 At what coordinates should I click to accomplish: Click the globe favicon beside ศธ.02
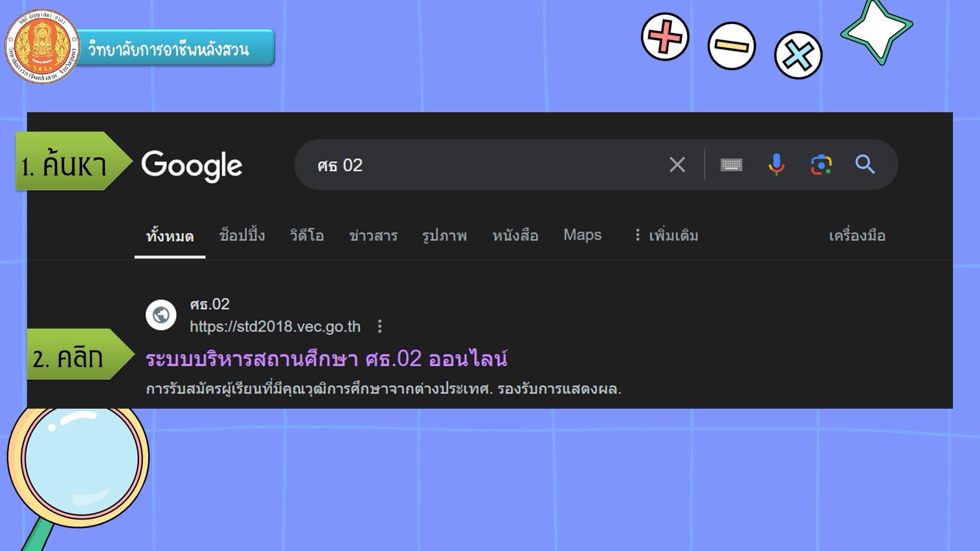[x=161, y=315]
